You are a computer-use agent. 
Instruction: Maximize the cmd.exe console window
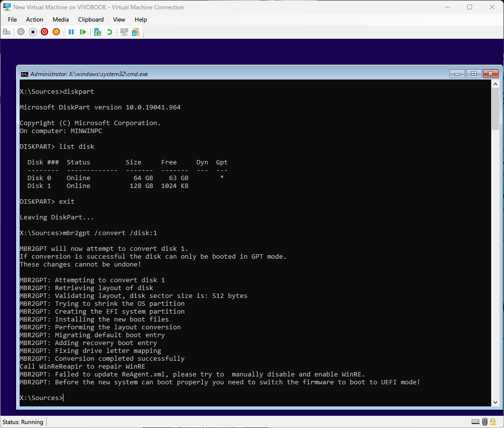(474, 74)
